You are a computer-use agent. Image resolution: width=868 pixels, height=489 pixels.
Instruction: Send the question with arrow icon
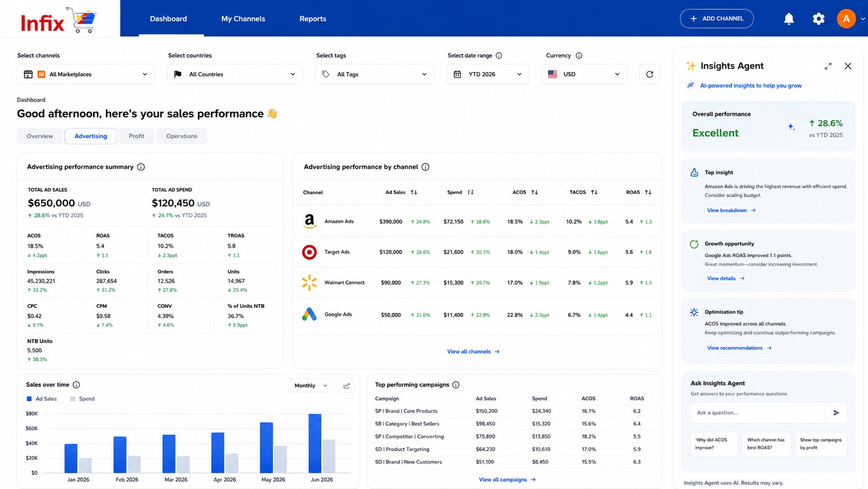coord(836,413)
